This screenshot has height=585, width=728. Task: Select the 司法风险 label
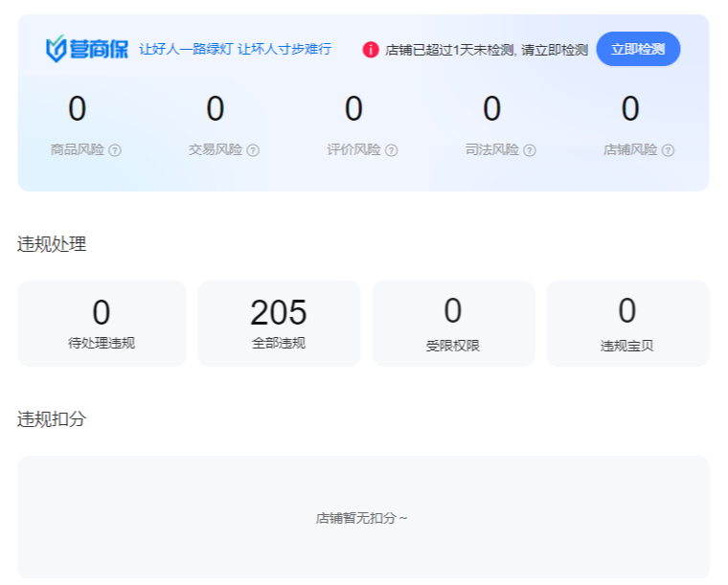(x=492, y=150)
